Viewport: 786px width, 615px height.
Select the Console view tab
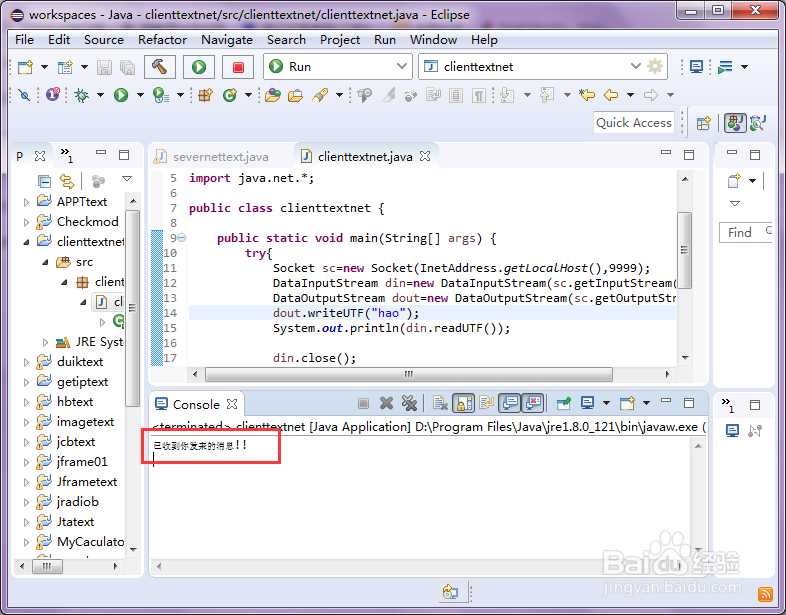pos(196,404)
